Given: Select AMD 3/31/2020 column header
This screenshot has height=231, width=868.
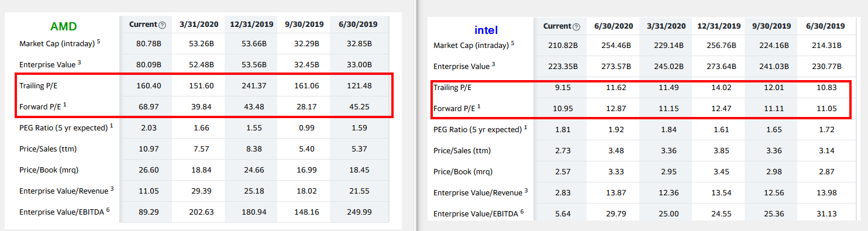Looking at the screenshot, I should [199, 25].
